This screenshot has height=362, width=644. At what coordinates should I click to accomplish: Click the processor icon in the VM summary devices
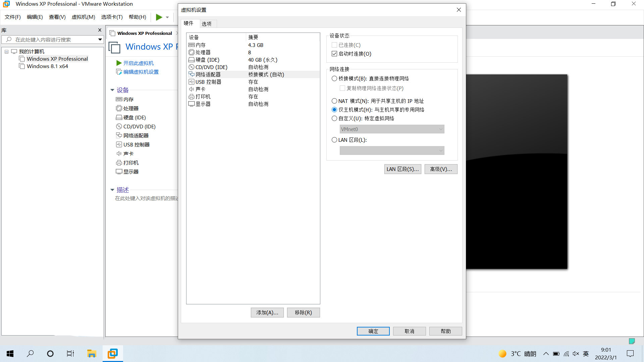pyautogui.click(x=119, y=108)
